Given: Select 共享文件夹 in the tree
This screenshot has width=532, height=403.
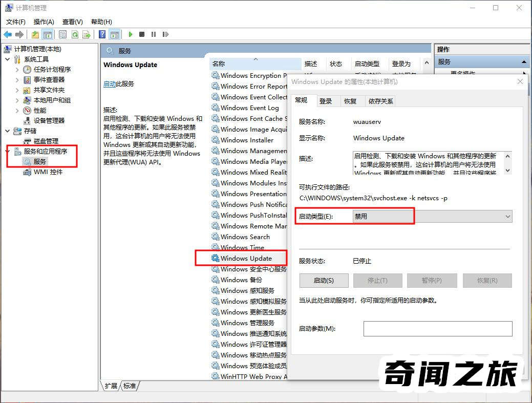Looking at the screenshot, I should point(49,90).
